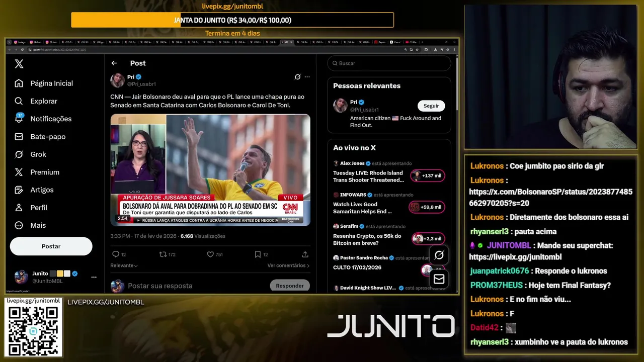
Task: Click the +59,8 mil listeners badge
Action: point(427,207)
